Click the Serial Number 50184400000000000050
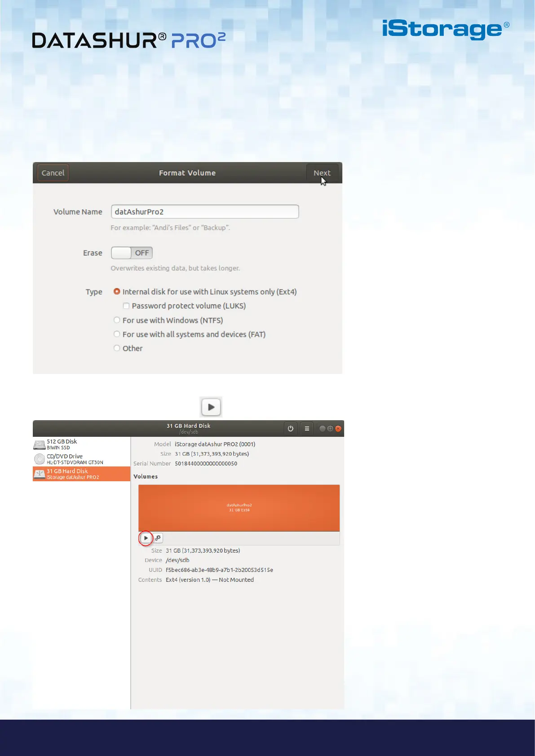This screenshot has width=535, height=756. coord(206,463)
